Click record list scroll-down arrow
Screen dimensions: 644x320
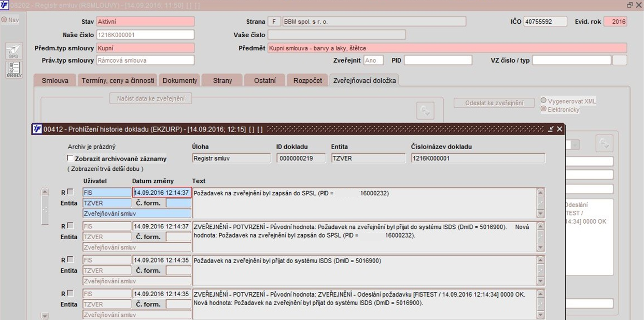45,315
